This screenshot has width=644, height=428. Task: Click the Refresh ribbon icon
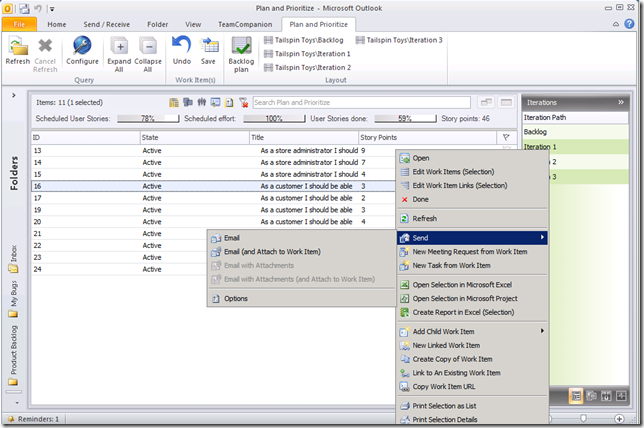[18, 50]
